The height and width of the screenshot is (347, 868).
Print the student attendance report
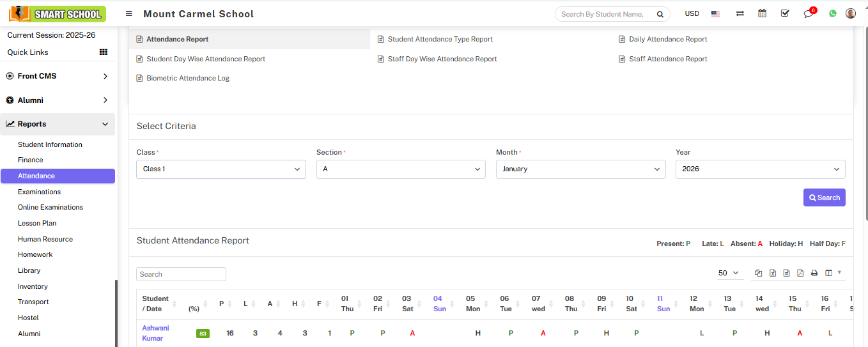(x=814, y=273)
